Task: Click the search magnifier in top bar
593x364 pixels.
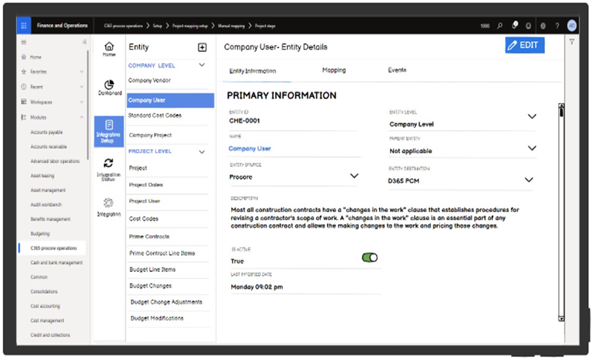Action: click(500, 26)
